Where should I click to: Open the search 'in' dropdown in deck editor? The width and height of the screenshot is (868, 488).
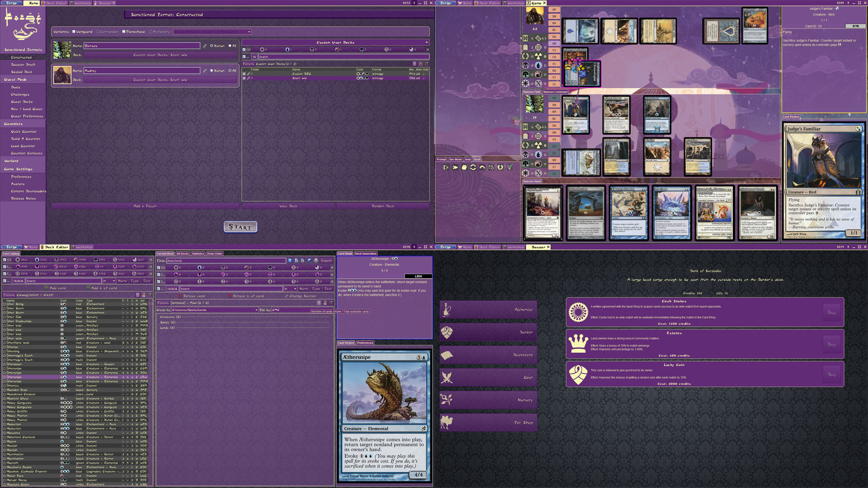(x=290, y=289)
